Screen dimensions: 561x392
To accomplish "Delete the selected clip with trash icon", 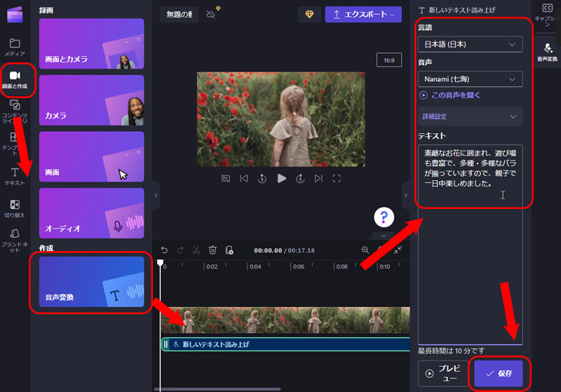I will (212, 250).
